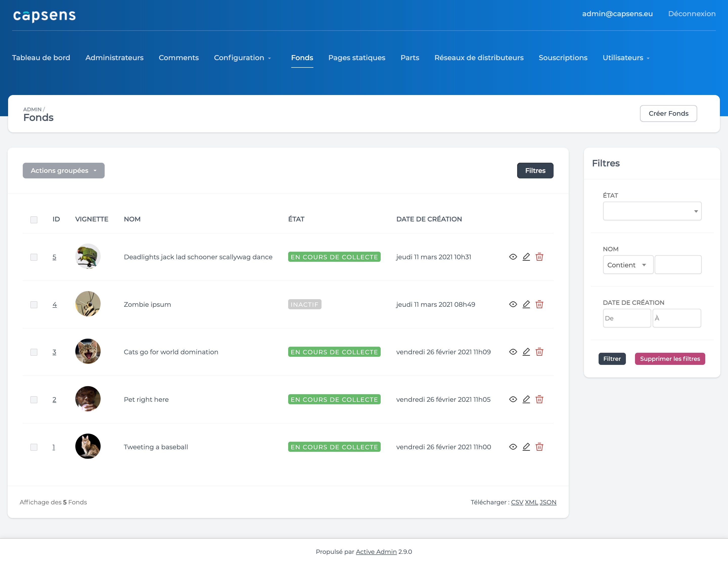Open the view icon for Deadlights fund
The image size is (728, 565).
[x=513, y=257]
